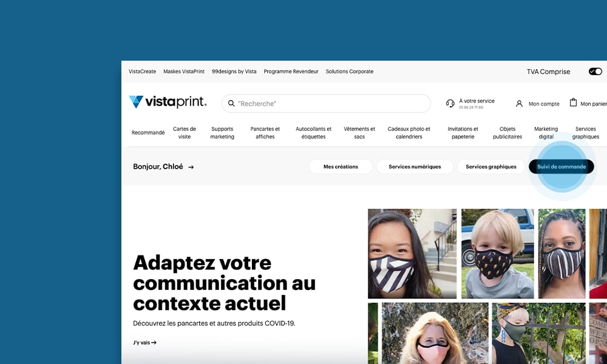Viewport: 607px width, 364px height.
Task: Click the Services numériques button
Action: [415, 167]
